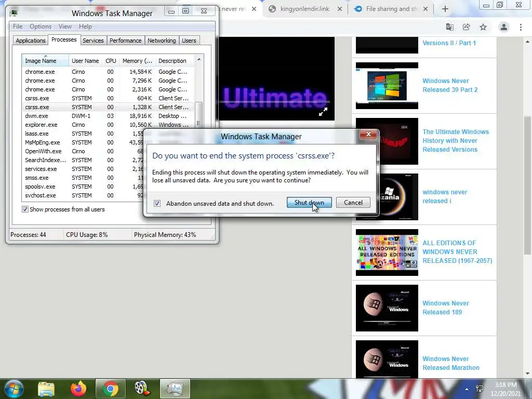Switch to the Services tab
The height and width of the screenshot is (399, 532).
tap(93, 41)
